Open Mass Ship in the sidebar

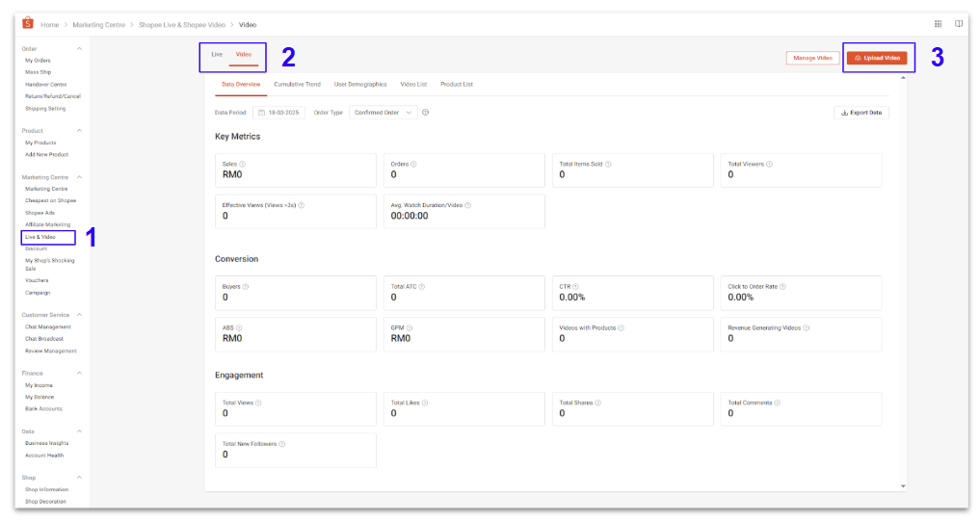pyautogui.click(x=39, y=72)
